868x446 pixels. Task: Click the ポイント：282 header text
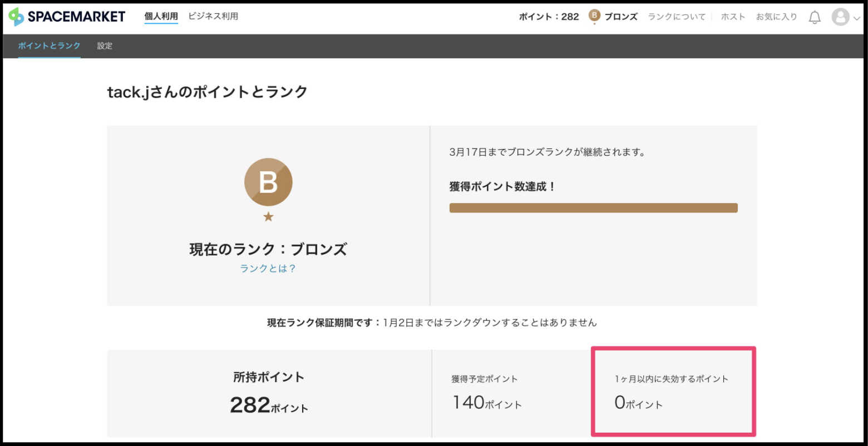(549, 17)
